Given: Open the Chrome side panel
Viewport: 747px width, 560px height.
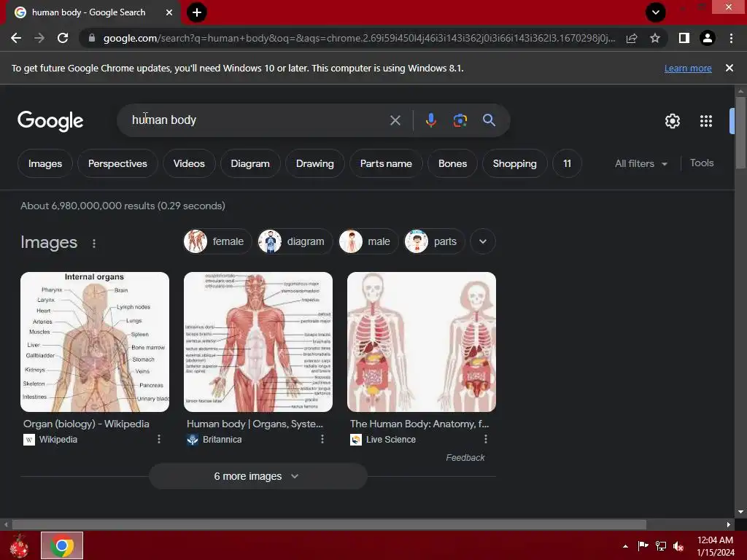Looking at the screenshot, I should pyautogui.click(x=684, y=38).
